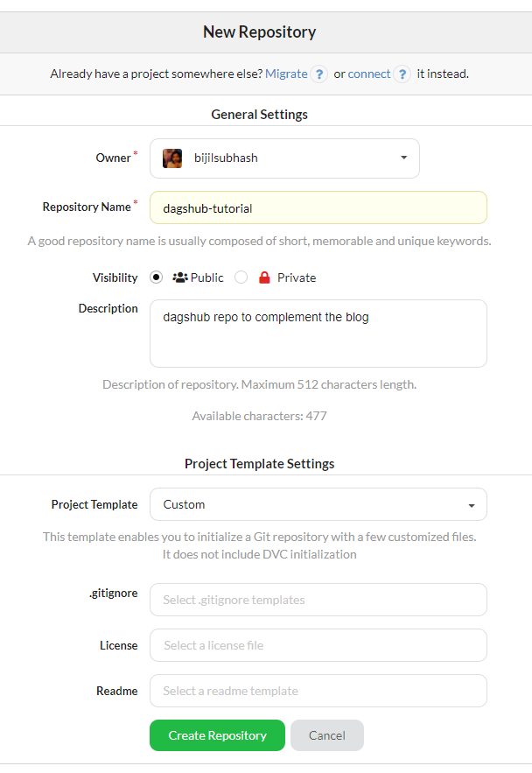Open the .gitignore templates selector
This screenshot has height=773, width=532.
[x=318, y=600]
